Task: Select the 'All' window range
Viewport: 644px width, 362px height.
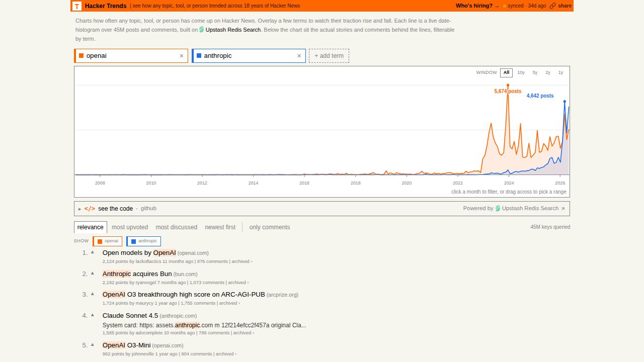Action: click(507, 72)
